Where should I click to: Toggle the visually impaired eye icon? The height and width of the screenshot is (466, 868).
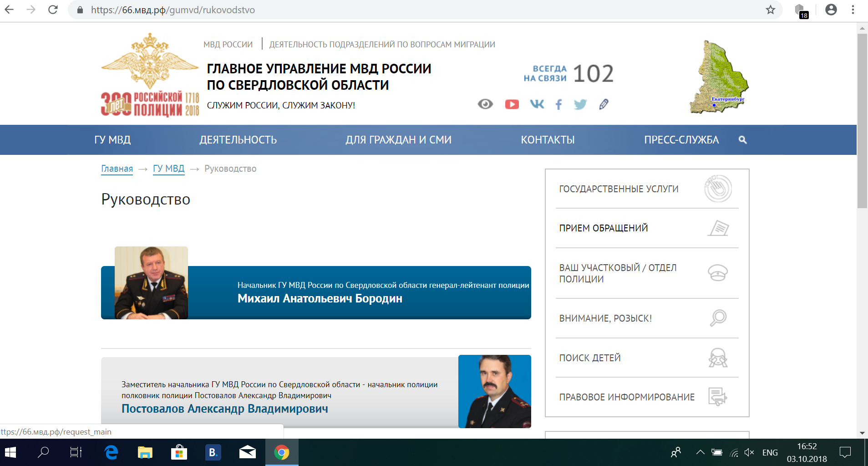[485, 104]
